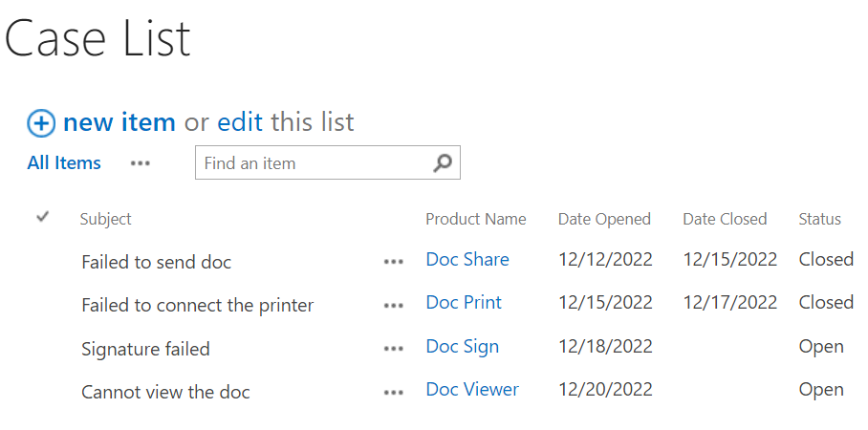Click the Status column header
The width and height of the screenshot is (868, 430).
click(x=819, y=219)
